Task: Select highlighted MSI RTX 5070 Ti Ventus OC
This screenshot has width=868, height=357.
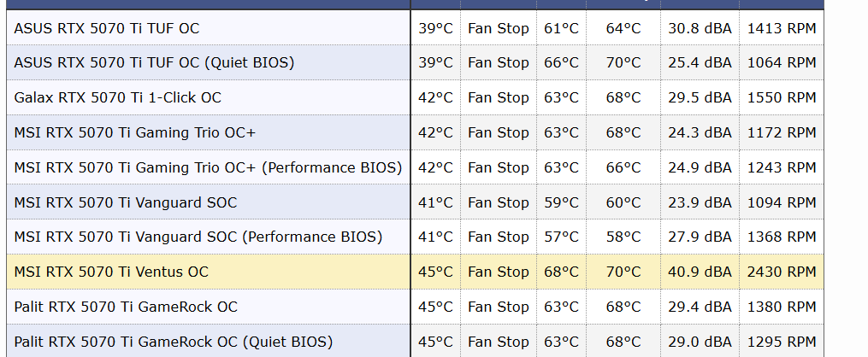Action: (111, 272)
